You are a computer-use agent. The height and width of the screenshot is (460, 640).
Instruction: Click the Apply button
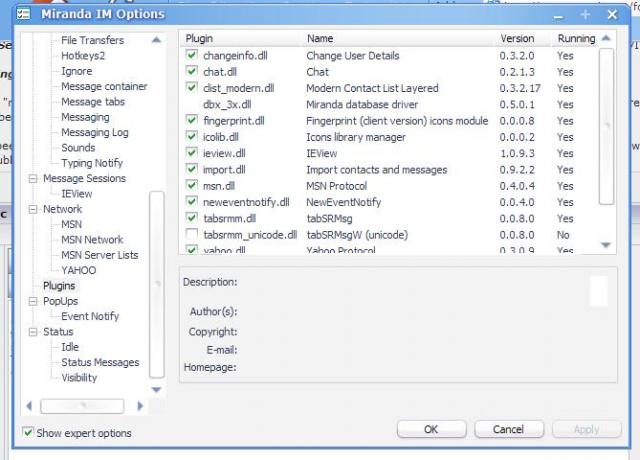(x=587, y=429)
